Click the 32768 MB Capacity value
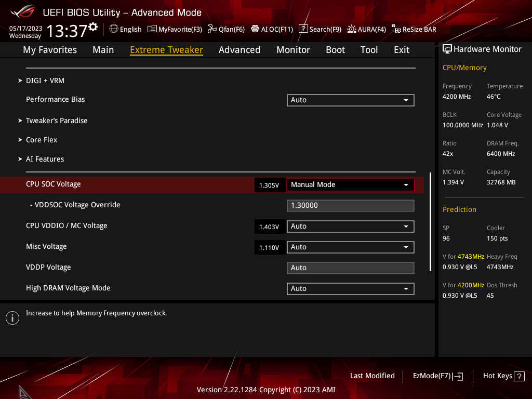The height and width of the screenshot is (399, 532). pyautogui.click(x=501, y=182)
